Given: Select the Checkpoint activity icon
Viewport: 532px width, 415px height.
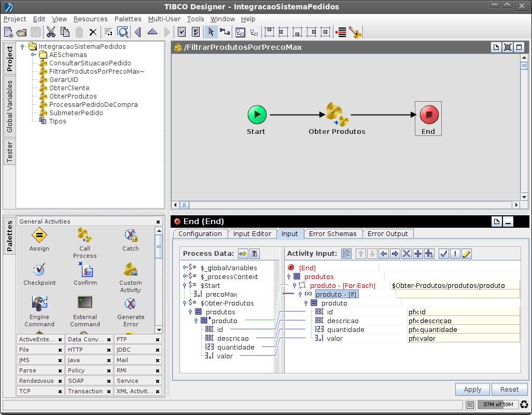Looking at the screenshot, I should 39,270.
